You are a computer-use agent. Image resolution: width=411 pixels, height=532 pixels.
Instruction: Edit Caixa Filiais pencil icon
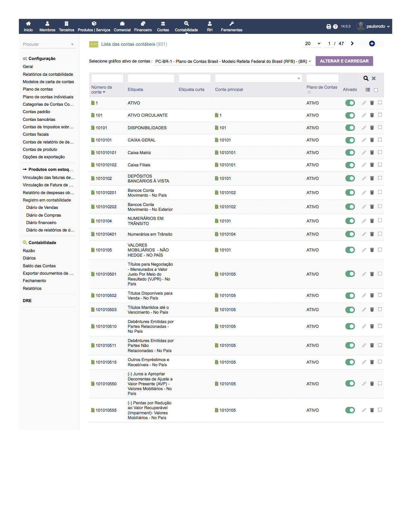(x=364, y=165)
